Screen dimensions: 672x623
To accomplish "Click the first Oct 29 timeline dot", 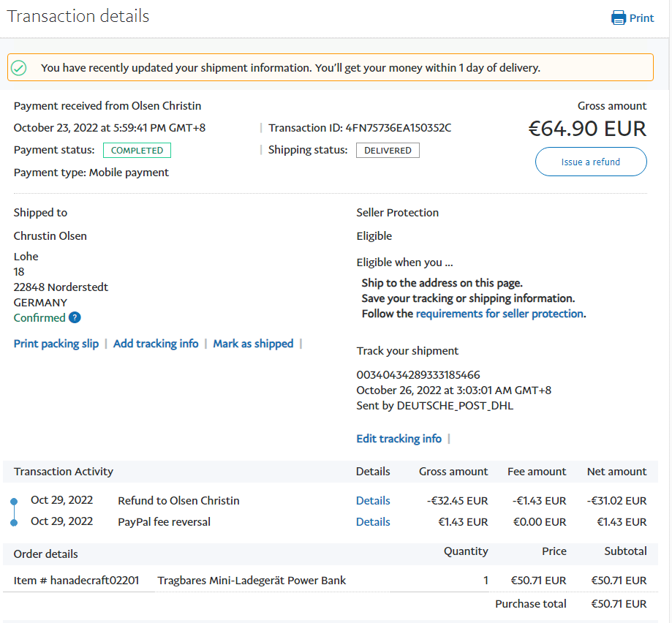I will tap(14, 502).
